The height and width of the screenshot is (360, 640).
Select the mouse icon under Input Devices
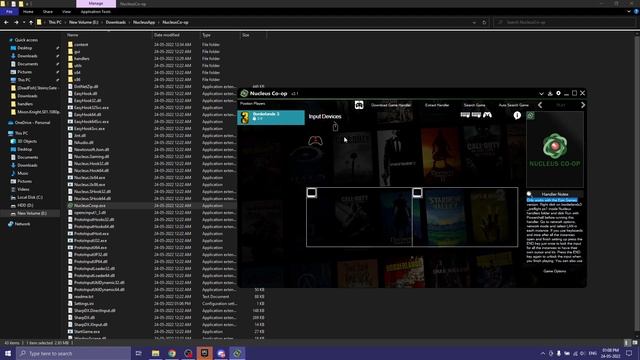point(335,127)
